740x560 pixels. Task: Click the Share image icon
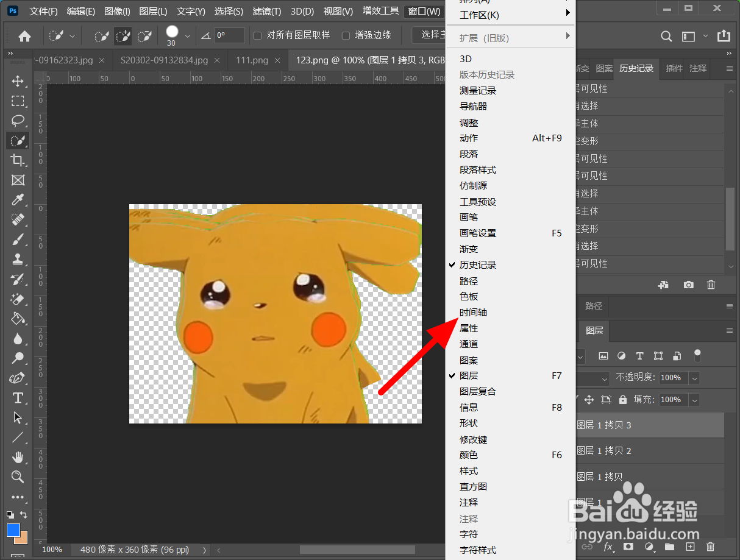[x=724, y=36]
